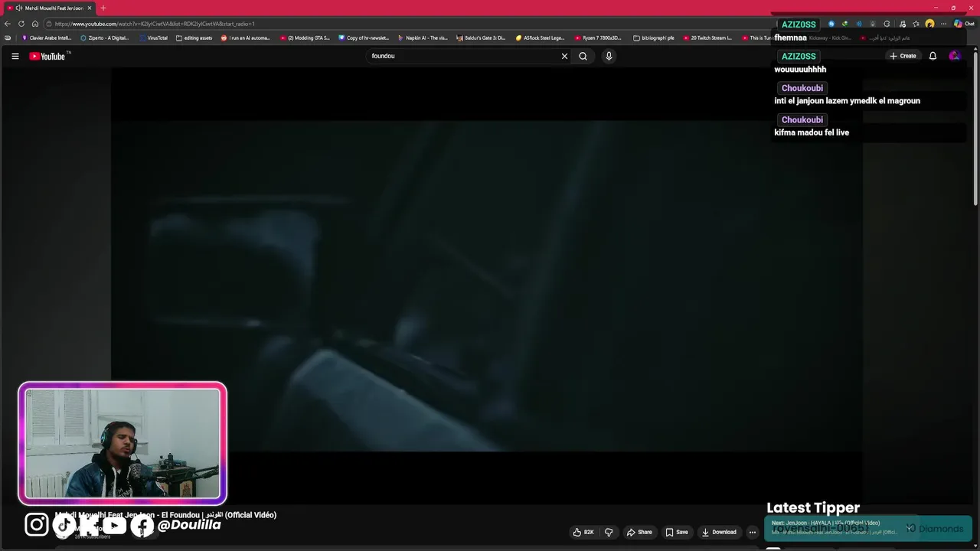The image size is (980, 551).
Task: Click the Facebook icon in overlay
Action: [x=142, y=525]
